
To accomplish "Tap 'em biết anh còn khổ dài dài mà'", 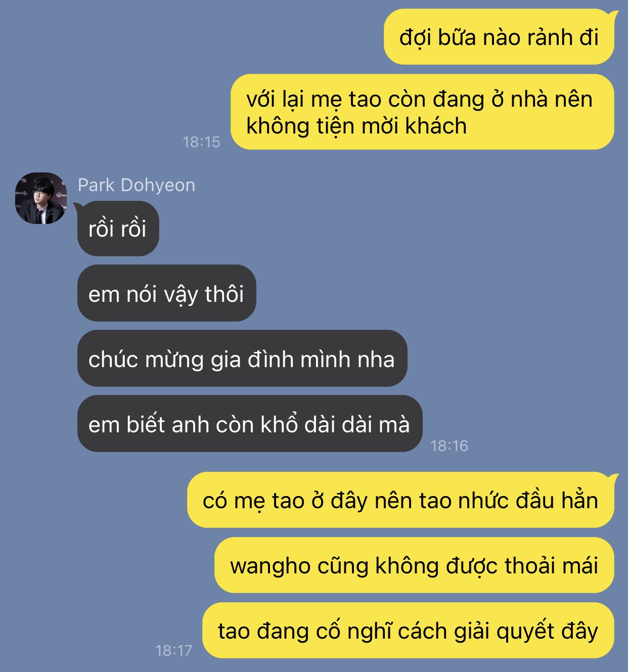I will (250, 424).
